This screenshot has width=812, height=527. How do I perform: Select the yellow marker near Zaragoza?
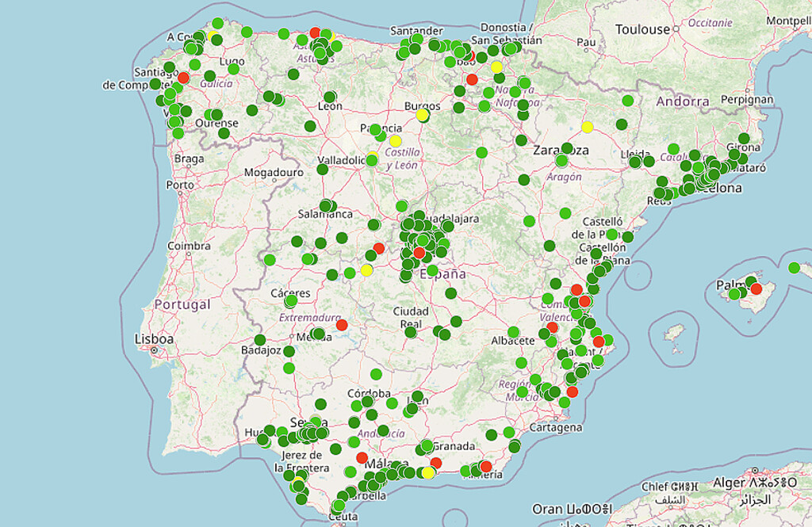click(587, 125)
